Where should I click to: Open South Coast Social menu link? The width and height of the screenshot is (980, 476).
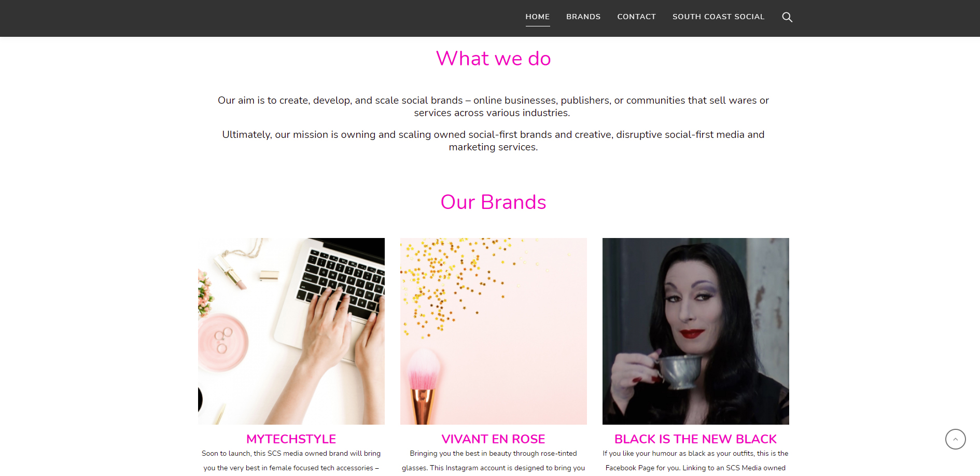coord(718,17)
